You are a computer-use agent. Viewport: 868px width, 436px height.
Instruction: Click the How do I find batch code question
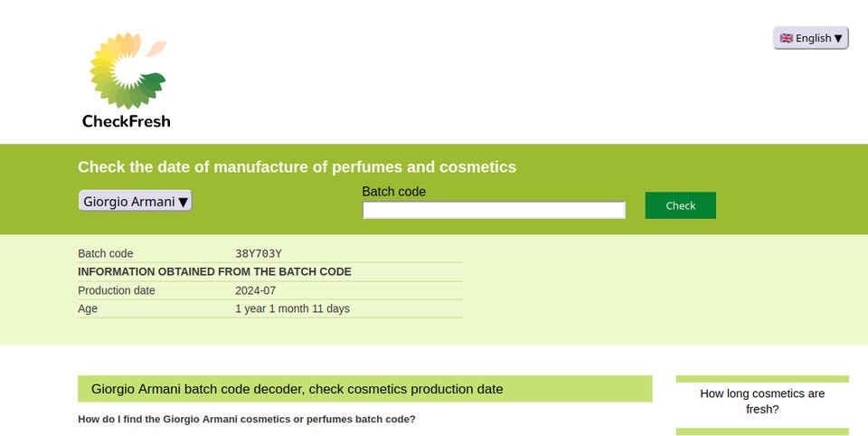pos(247,419)
